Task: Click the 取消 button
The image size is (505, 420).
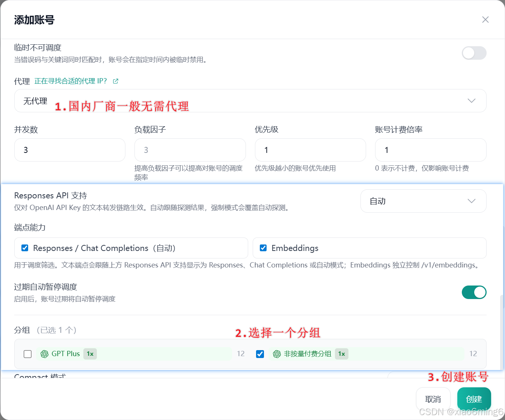Action: tap(433, 399)
